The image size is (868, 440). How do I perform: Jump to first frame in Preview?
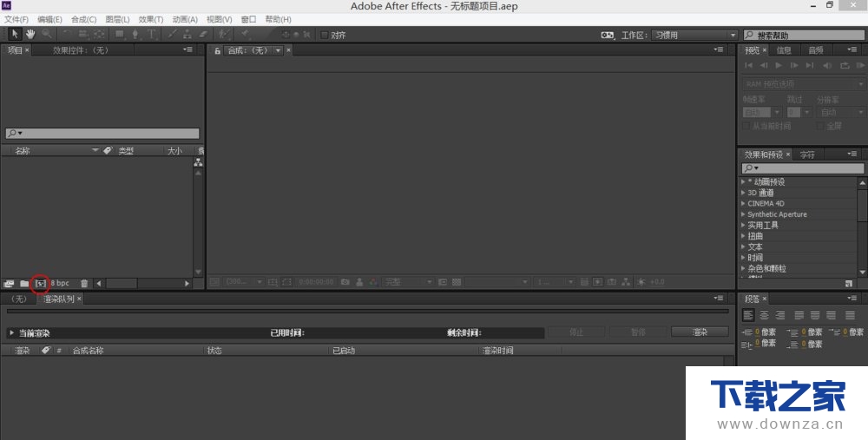pos(748,65)
